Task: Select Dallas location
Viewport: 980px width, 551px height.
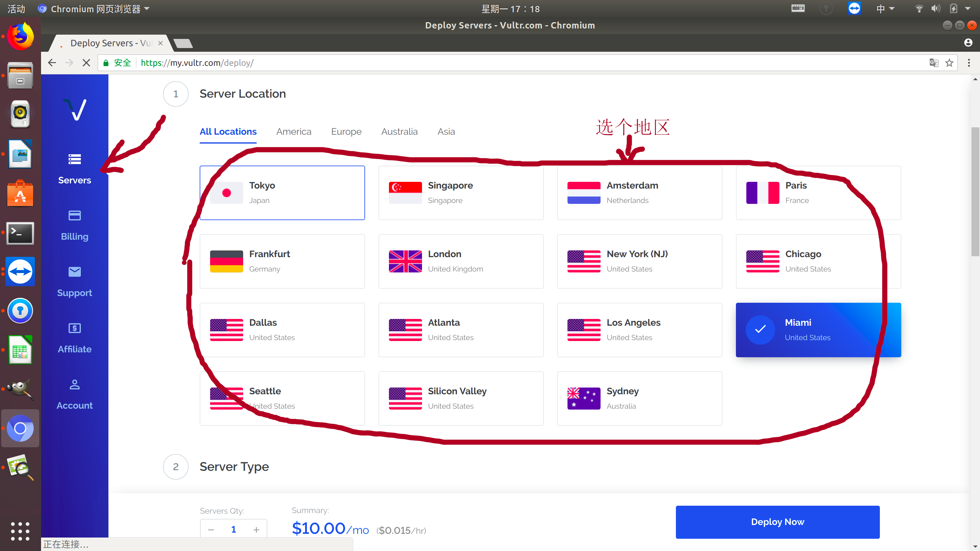Action: [282, 330]
